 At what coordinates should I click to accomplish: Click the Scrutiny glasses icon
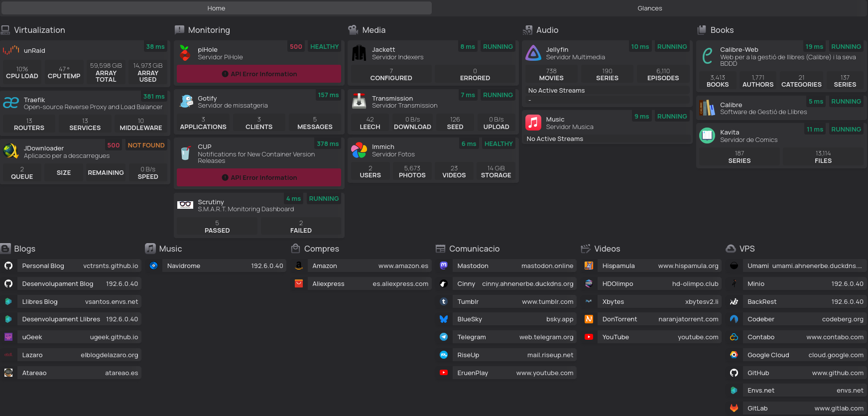click(185, 205)
